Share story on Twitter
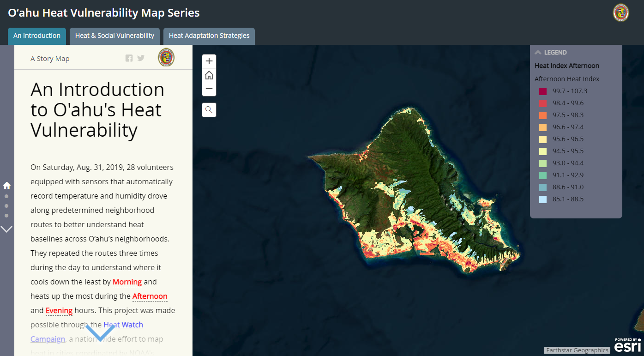644x356 pixels. (x=141, y=58)
